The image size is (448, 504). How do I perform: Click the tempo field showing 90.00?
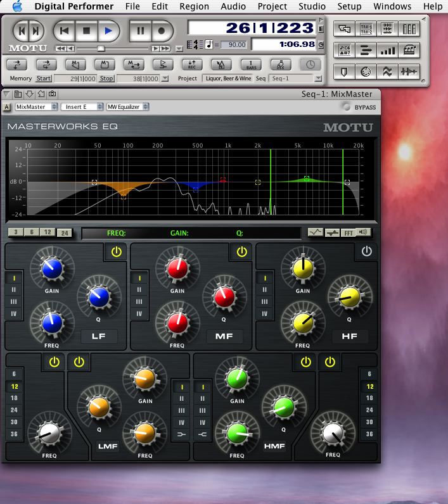(x=235, y=45)
